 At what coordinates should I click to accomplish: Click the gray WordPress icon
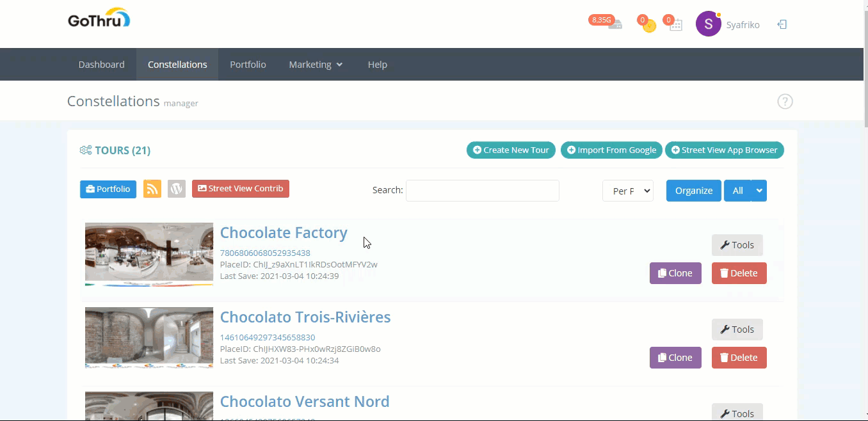tap(177, 189)
